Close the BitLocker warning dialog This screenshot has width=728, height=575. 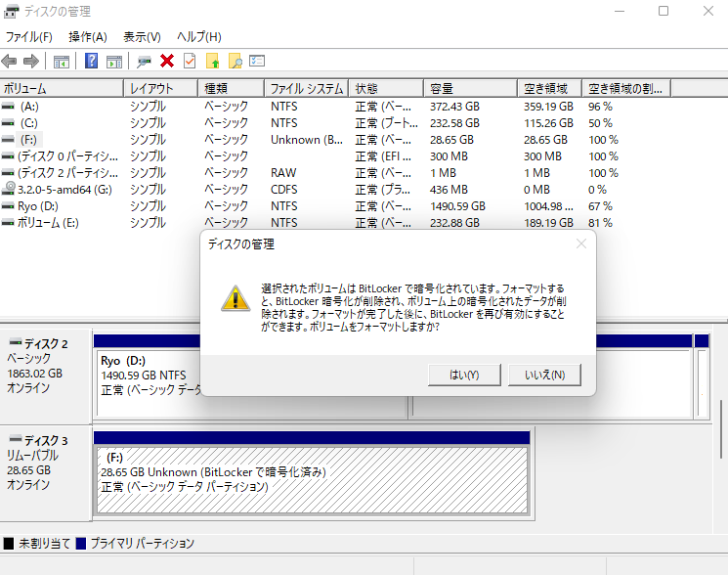(x=581, y=243)
